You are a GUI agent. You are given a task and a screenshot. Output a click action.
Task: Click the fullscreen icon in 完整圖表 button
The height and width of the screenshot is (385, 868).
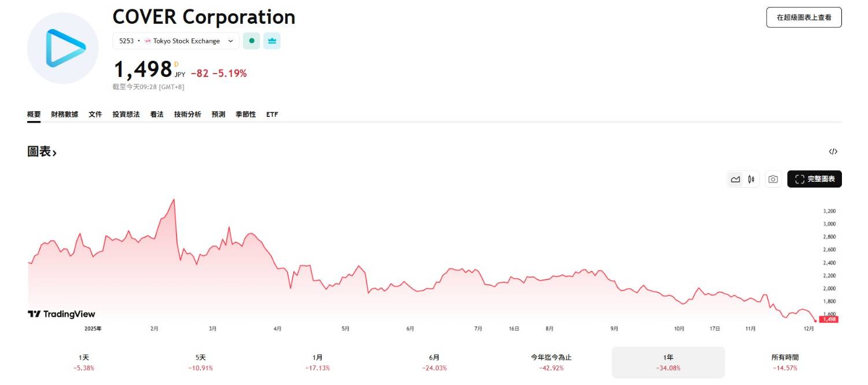[x=800, y=179]
